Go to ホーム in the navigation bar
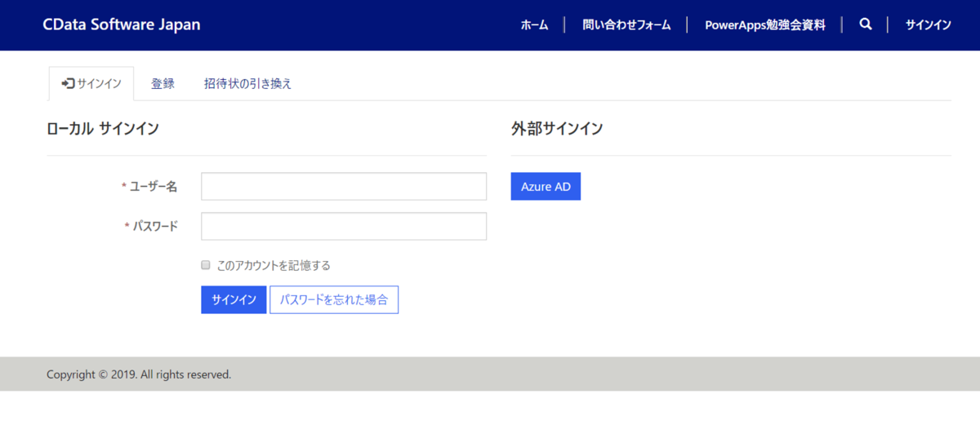 (x=535, y=24)
